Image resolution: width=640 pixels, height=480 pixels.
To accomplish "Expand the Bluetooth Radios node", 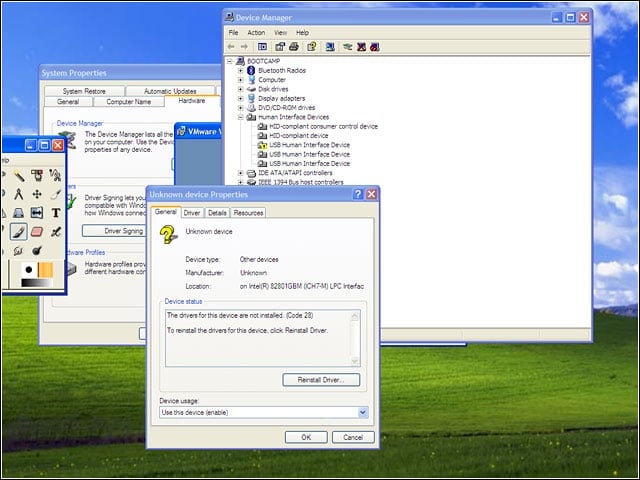I will (x=241, y=71).
